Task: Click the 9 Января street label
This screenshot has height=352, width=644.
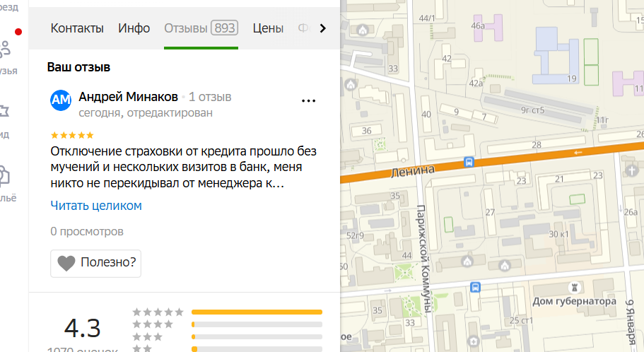Action: pos(631,322)
